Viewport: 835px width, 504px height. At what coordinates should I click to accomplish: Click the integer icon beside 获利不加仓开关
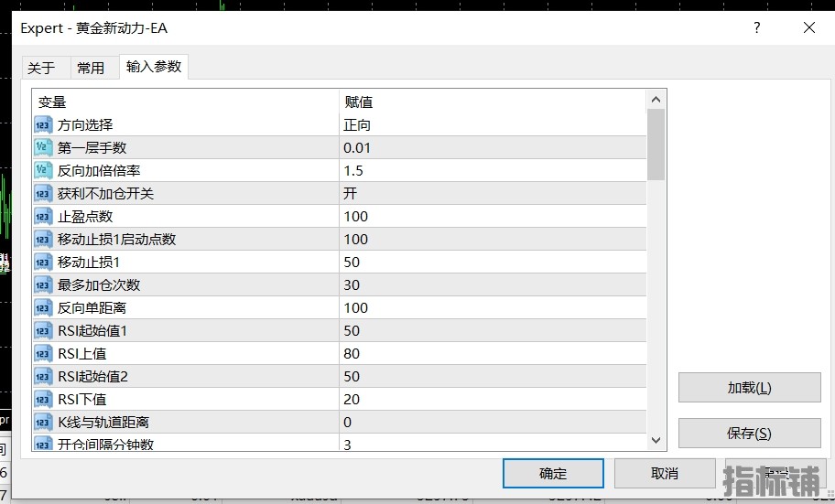click(43, 194)
